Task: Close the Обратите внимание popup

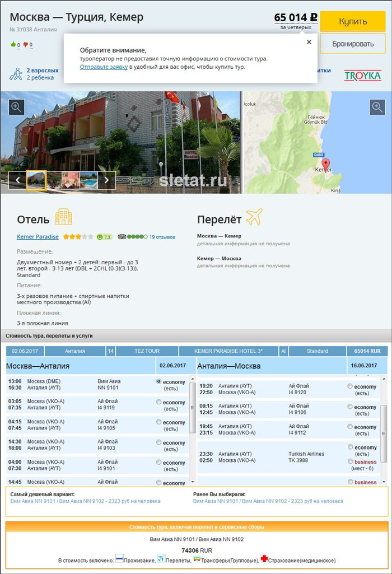Action: pyautogui.click(x=309, y=42)
